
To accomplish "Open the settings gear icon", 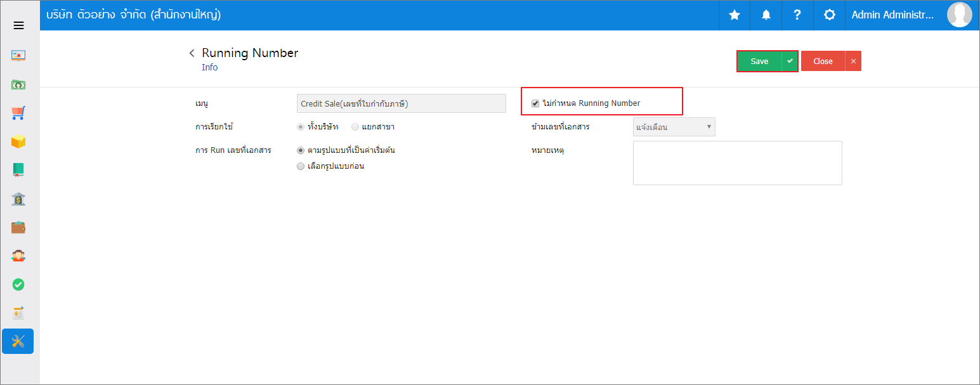I will tap(829, 15).
